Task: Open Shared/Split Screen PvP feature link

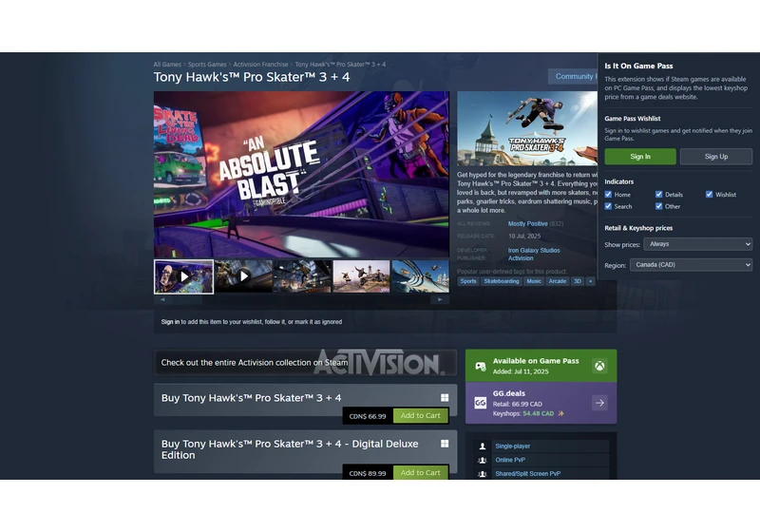Action: pos(528,474)
